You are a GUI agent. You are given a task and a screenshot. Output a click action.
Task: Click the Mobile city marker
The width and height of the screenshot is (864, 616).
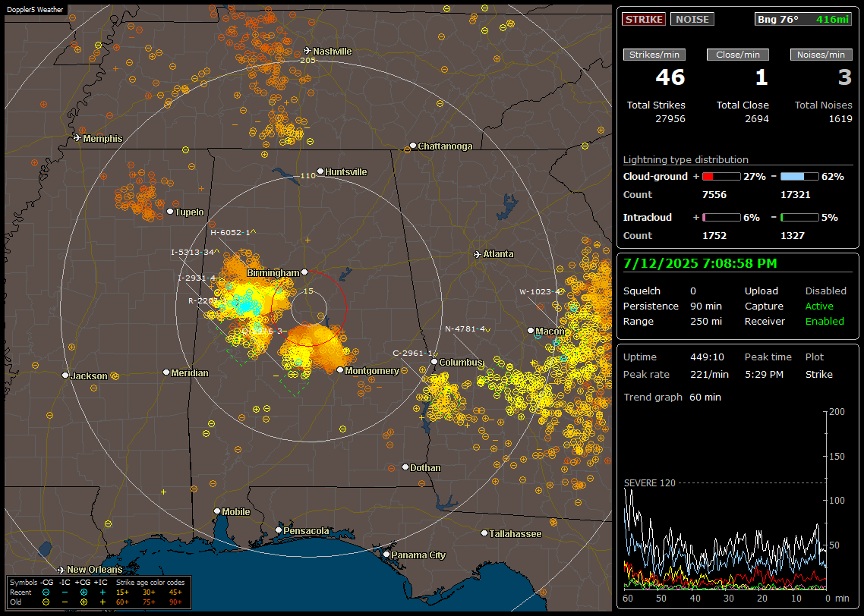tap(217, 511)
